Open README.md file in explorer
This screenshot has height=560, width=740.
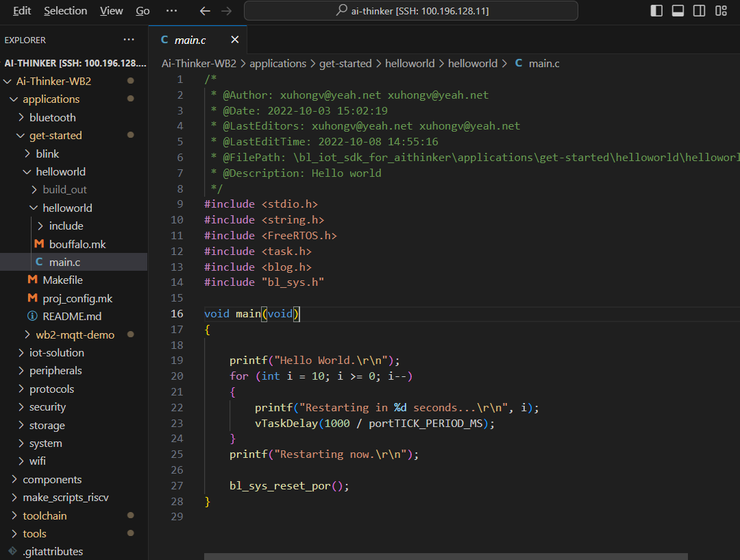[72, 316]
